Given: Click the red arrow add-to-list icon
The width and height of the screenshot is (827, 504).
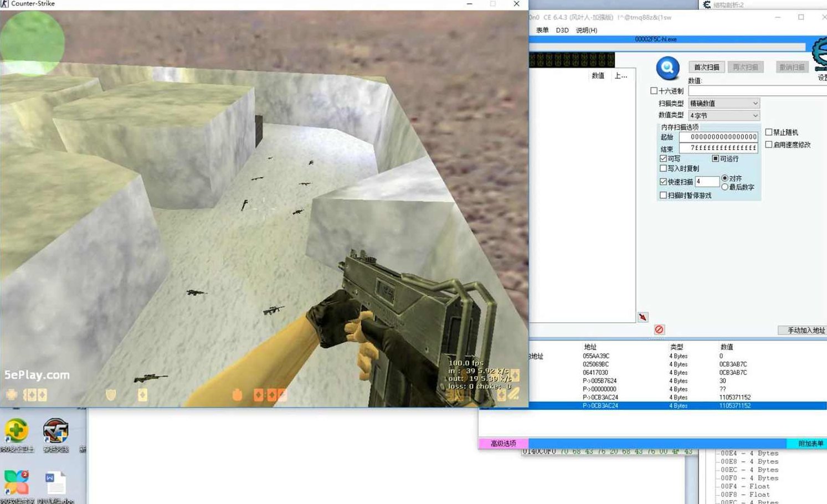Looking at the screenshot, I should pos(643,317).
